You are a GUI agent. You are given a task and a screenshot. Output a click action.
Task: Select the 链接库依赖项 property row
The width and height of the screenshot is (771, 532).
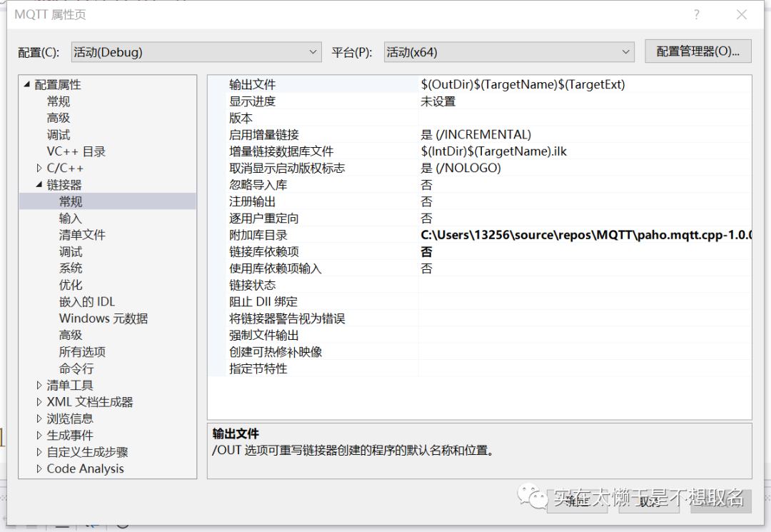coord(264,252)
